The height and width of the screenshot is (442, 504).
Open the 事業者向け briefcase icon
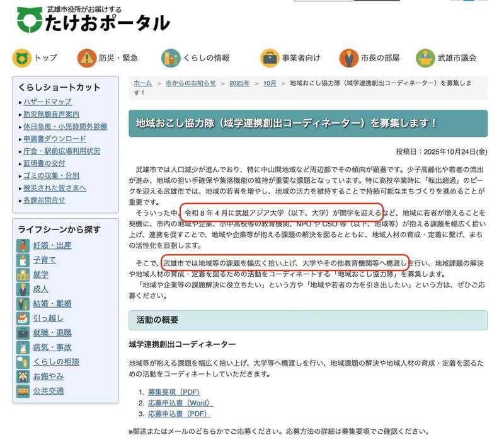(270, 58)
